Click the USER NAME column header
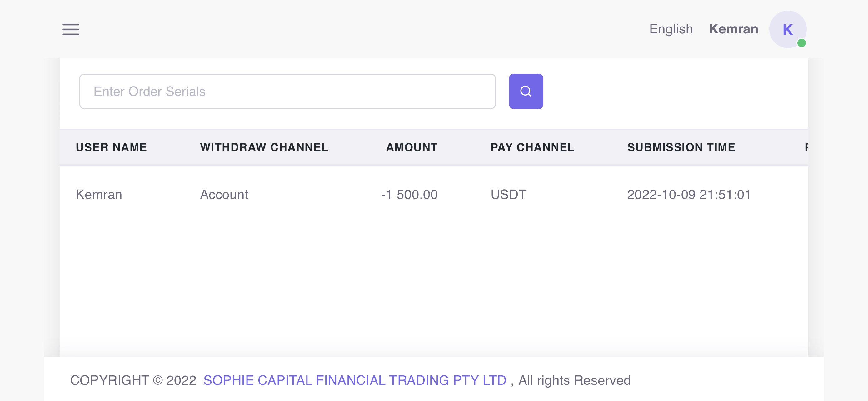Viewport: 868px width, 401px height. click(111, 147)
